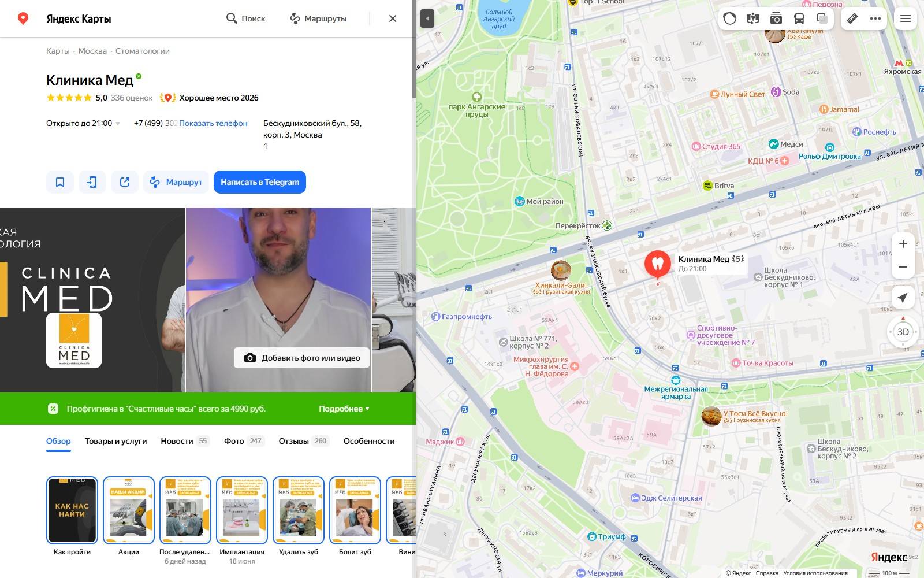The width and height of the screenshot is (924, 578).
Task: Zoom in the map with plus
Action: (x=903, y=244)
